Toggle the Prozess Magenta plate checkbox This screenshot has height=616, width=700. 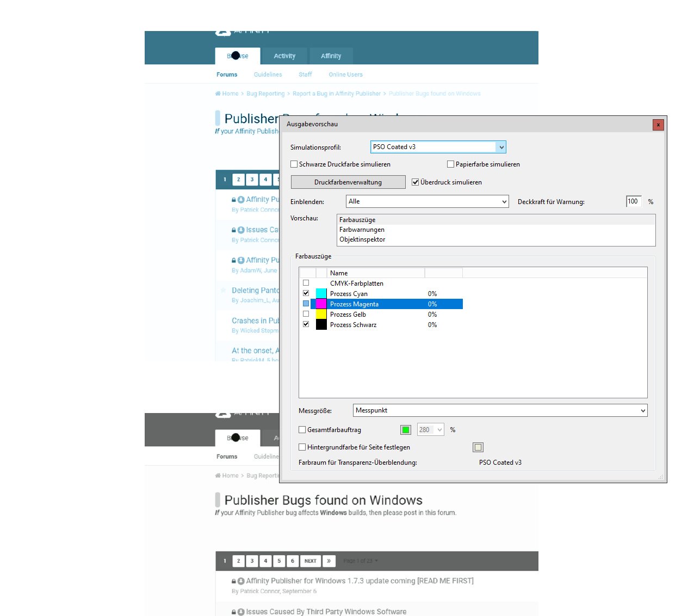coord(306,304)
